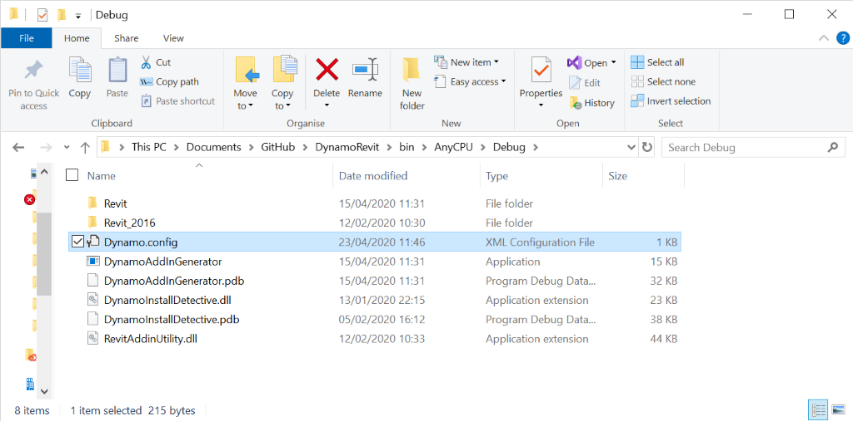This screenshot has width=853, height=421.
Task: Go to GitHub in the address path
Action: click(x=278, y=147)
